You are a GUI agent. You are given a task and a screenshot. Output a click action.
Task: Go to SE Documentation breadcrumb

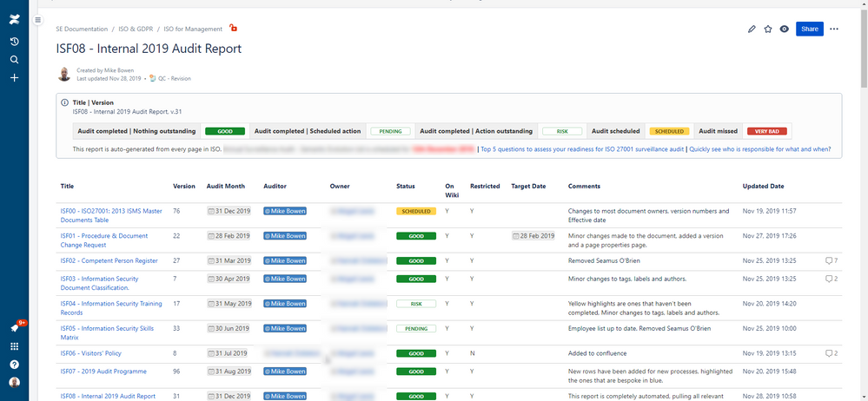pos(82,29)
